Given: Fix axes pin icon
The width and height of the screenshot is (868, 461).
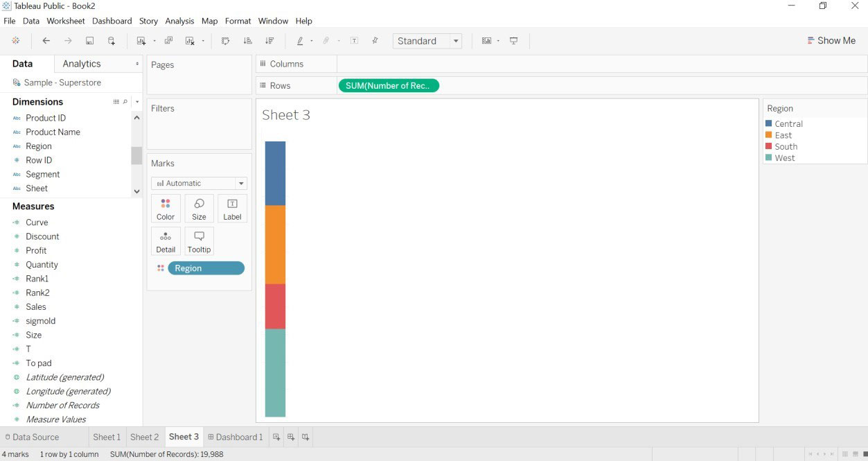Looking at the screenshot, I should [375, 41].
